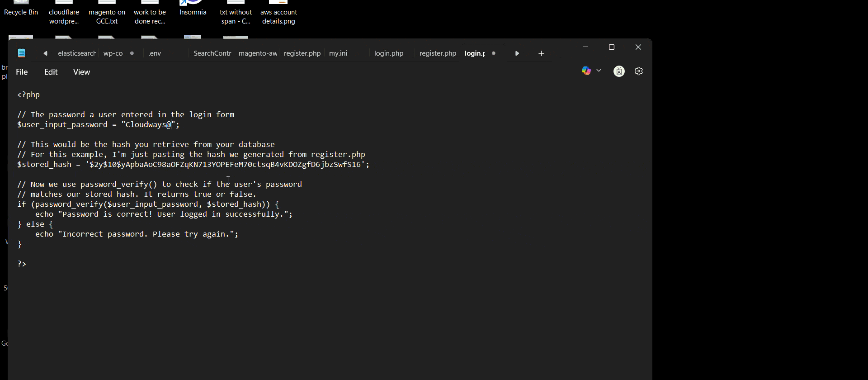Select the Insomnia desktop shortcut

pyautogui.click(x=193, y=9)
